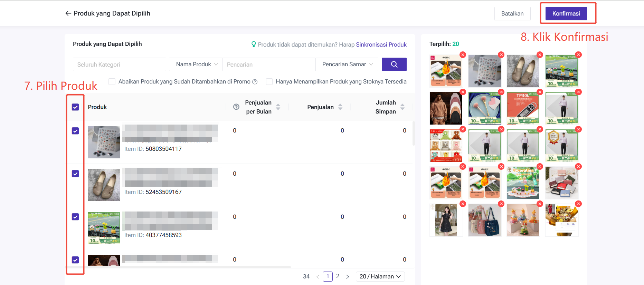Open the Nama Produk dropdown
This screenshot has width=644, height=285.
point(196,65)
